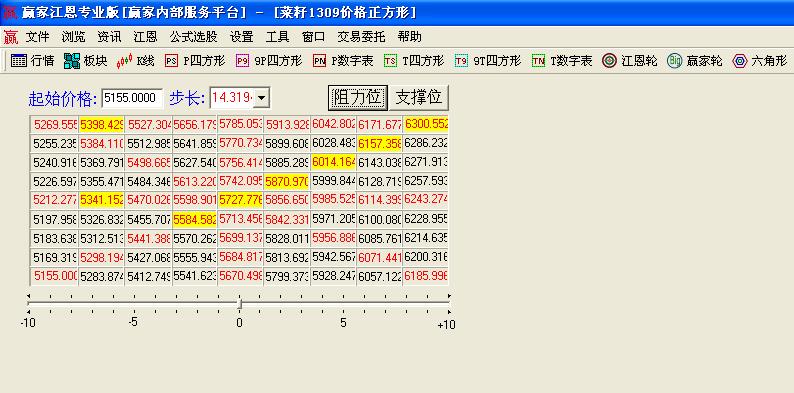The width and height of the screenshot is (794, 393).
Task: Select cell 5684.817
Action: (x=240, y=257)
